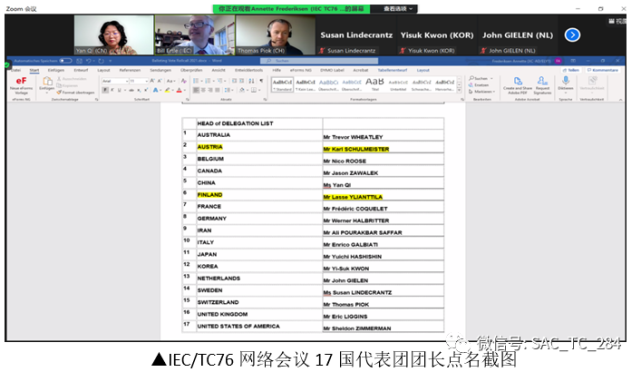Open the eF Neue eForms Vorlage button

(x=21, y=85)
